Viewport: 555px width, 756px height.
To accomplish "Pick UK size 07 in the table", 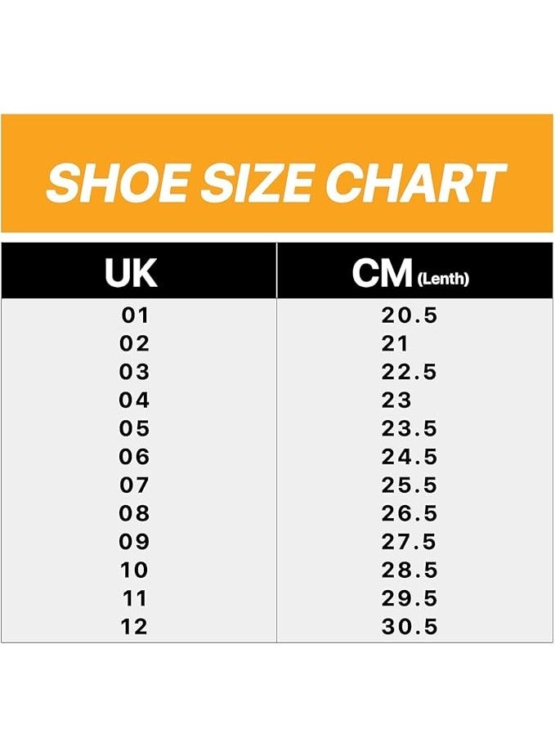I will coord(135,485).
